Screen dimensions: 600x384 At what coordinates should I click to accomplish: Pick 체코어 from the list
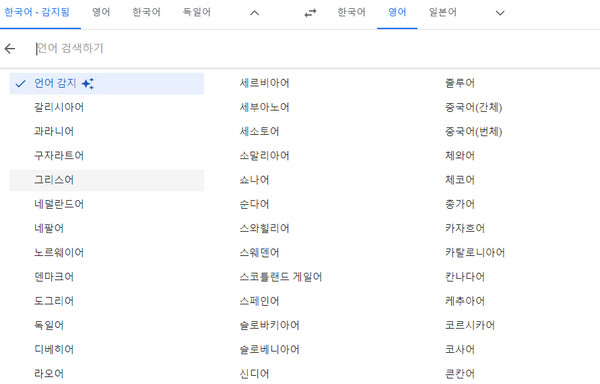(460, 180)
